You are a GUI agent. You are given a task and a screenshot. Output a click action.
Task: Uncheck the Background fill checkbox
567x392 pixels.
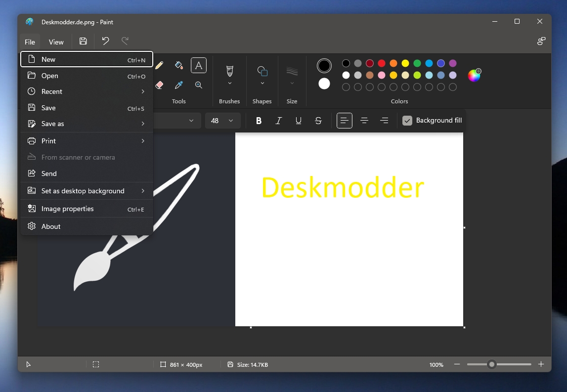[x=407, y=121]
